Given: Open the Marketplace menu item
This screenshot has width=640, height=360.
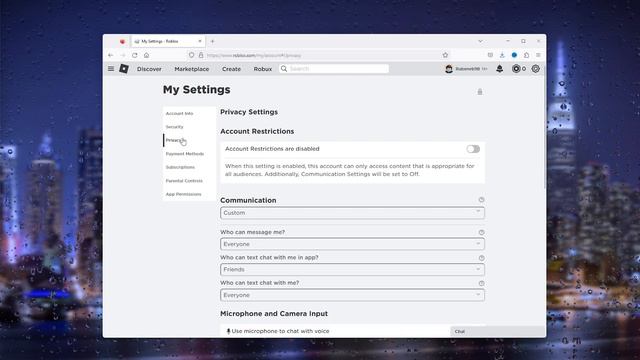Looking at the screenshot, I should click(192, 69).
